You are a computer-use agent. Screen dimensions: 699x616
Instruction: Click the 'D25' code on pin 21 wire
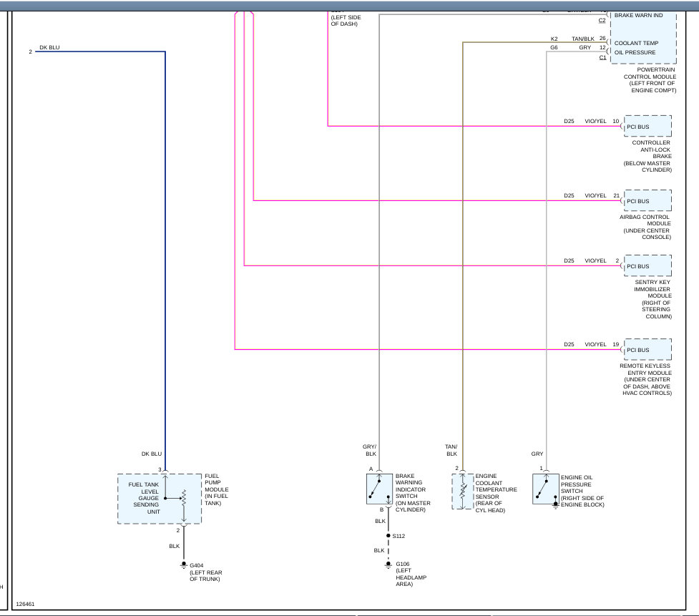coord(569,196)
